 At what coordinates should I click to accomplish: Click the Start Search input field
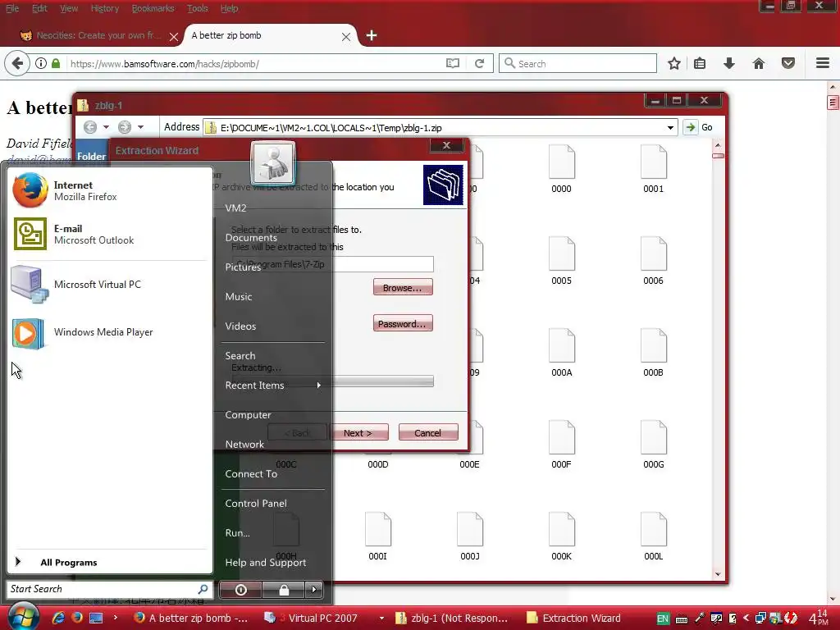point(102,589)
